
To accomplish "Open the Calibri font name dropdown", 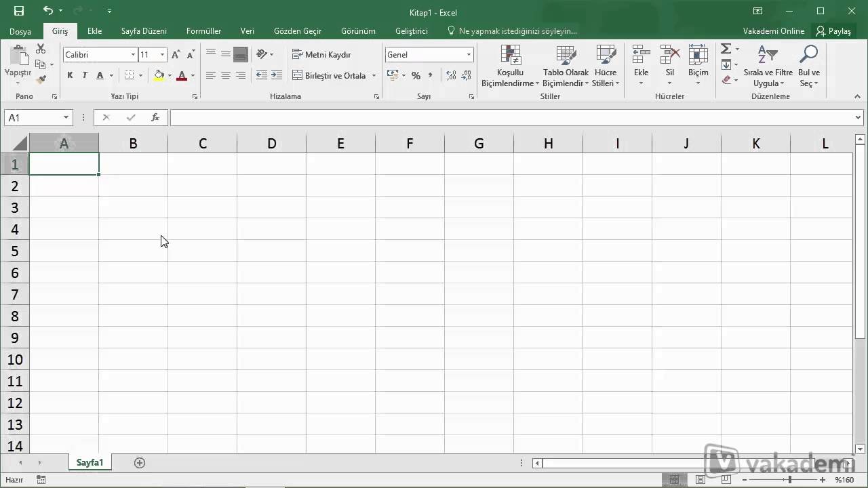I will click(x=133, y=54).
